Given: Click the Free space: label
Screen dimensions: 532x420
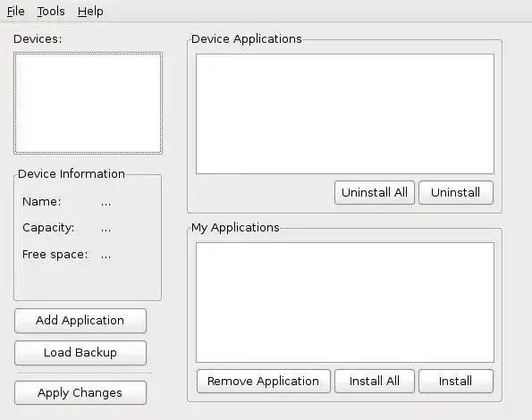Looking at the screenshot, I should click(x=55, y=255).
